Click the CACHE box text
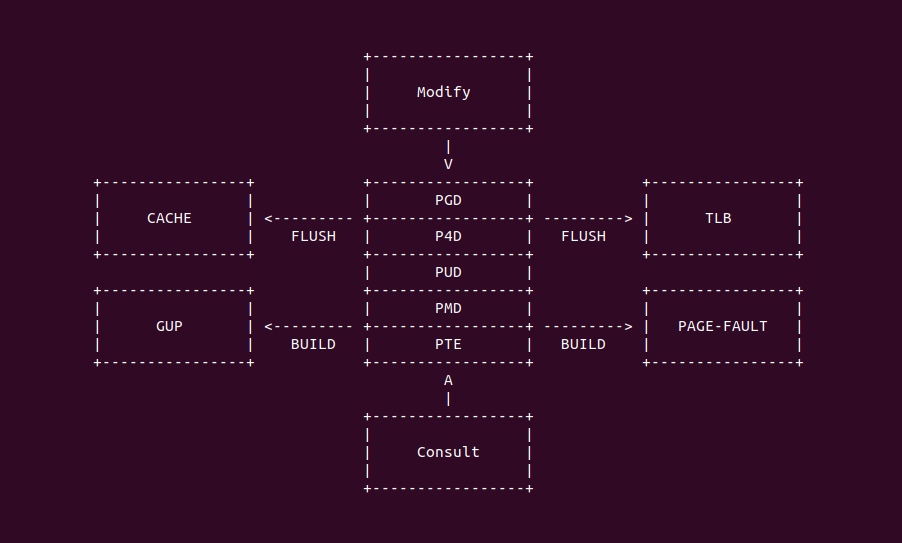This screenshot has width=902, height=543. pyautogui.click(x=169, y=218)
